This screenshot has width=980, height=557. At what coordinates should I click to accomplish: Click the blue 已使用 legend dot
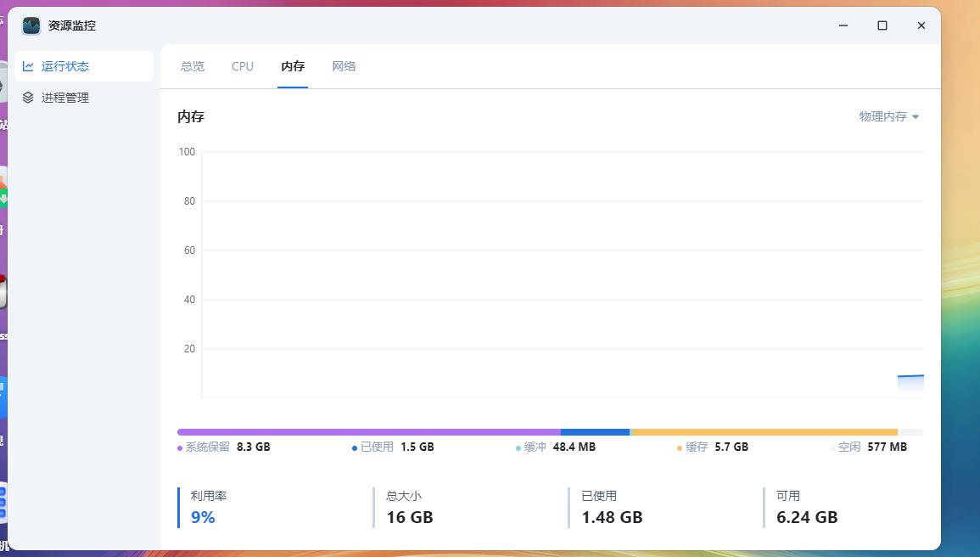coord(355,447)
